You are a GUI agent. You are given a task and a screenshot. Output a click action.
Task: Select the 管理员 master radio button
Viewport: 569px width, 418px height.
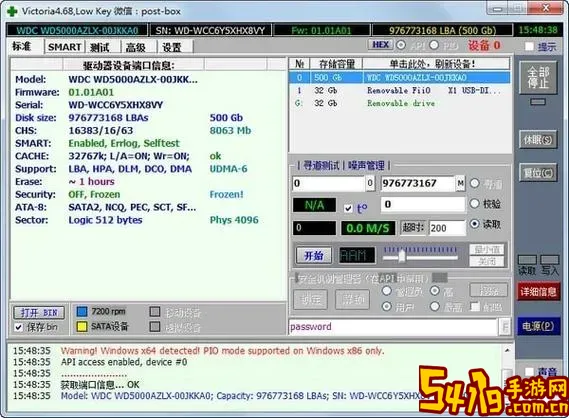pyautogui.click(x=387, y=291)
